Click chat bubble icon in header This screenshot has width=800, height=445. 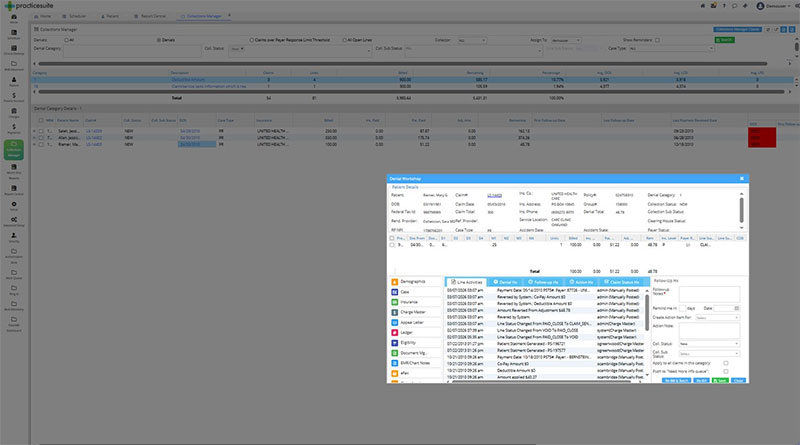[735, 6]
